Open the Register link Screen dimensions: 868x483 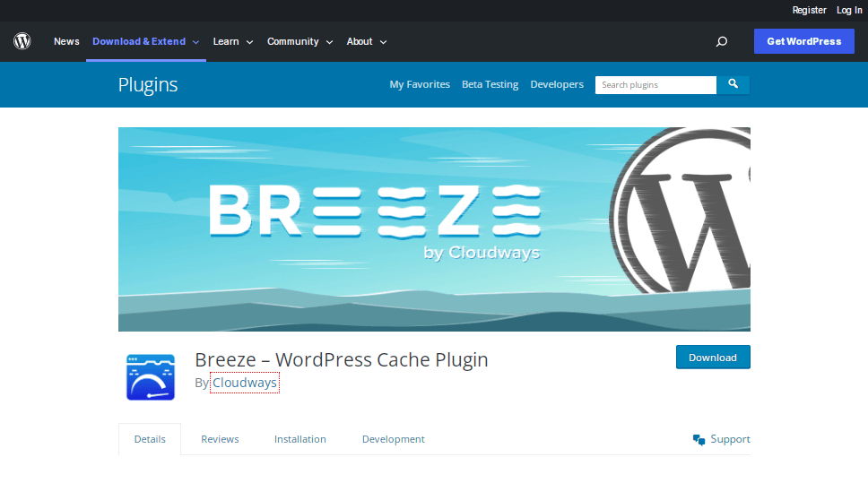click(x=809, y=10)
